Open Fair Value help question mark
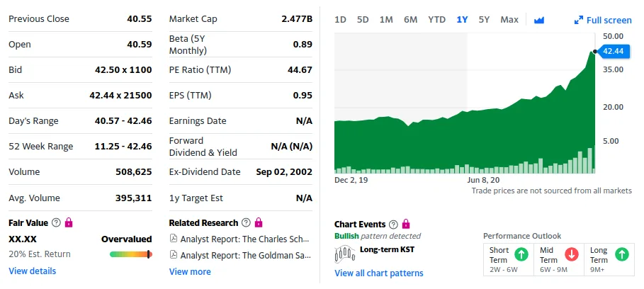The height and width of the screenshot is (289, 644). 56,223
